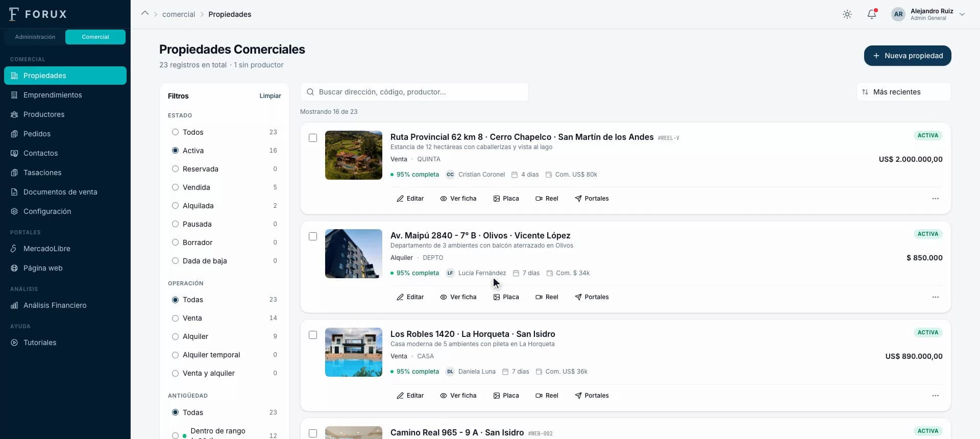Open Configuración in the sidebar
The image size is (980, 439).
(x=65, y=211)
